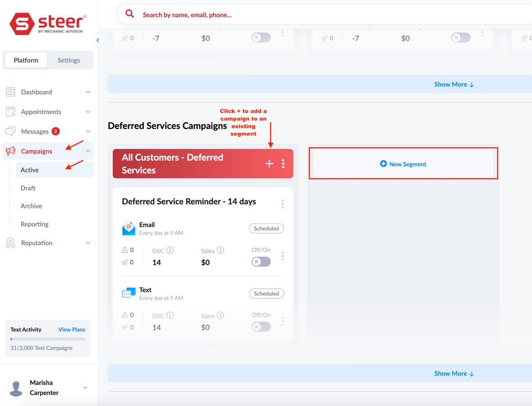Click Every day at 9 AM under Email
532x406 pixels.
tap(161, 233)
